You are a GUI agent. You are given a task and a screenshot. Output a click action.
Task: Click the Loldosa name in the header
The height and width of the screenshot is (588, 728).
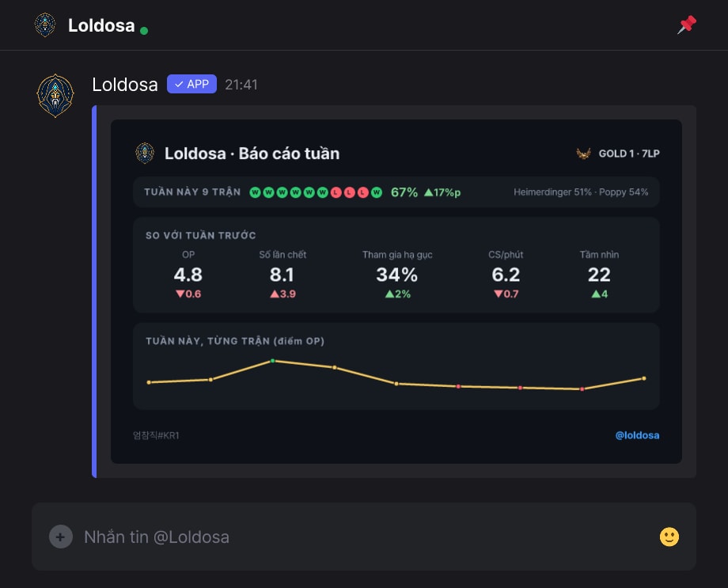coord(101,25)
